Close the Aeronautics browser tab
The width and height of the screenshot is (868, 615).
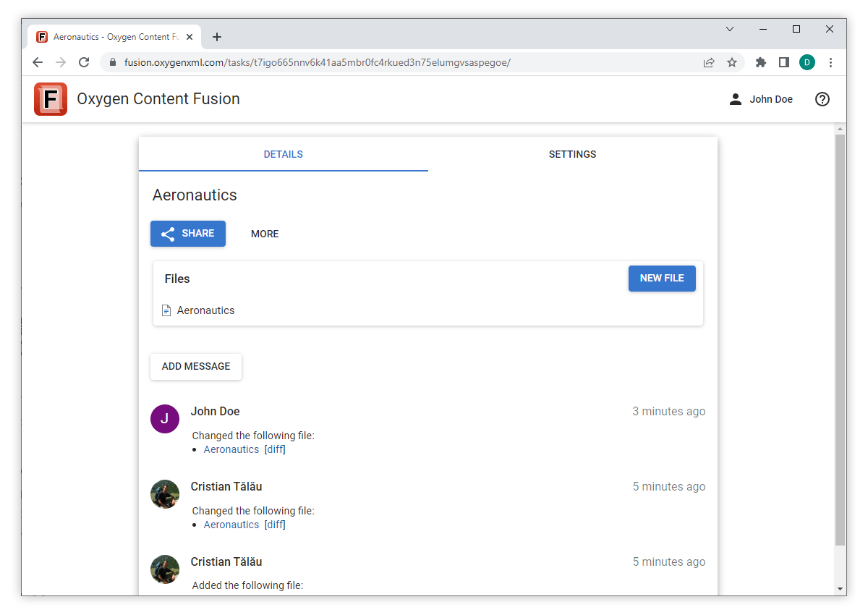190,37
